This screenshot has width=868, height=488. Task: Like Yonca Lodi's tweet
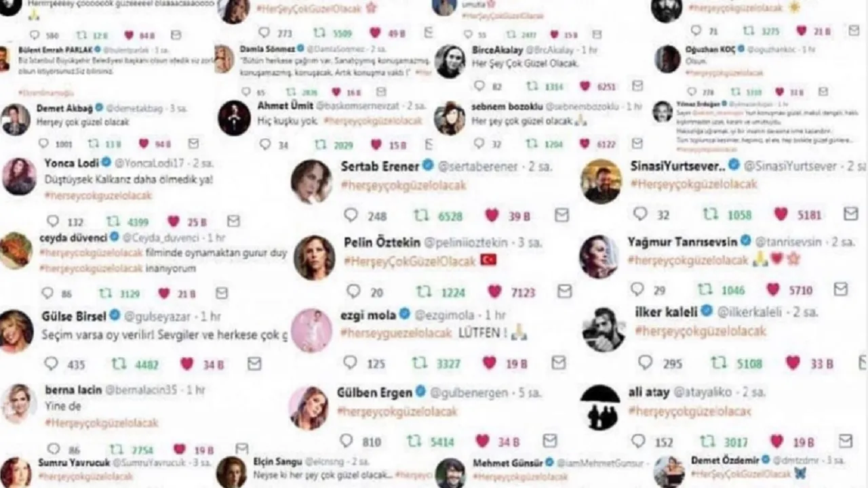coord(173,221)
